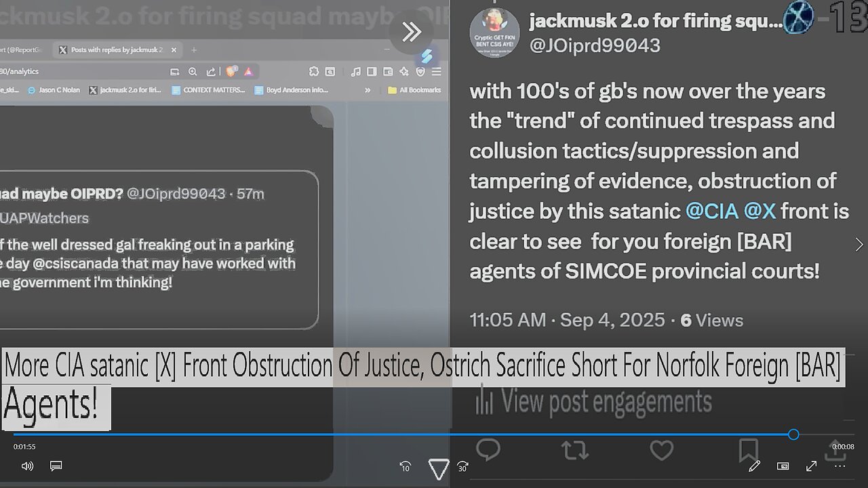This screenshot has height=488, width=868.
Task: Mute the video with the volume icon
Action: 27,466
